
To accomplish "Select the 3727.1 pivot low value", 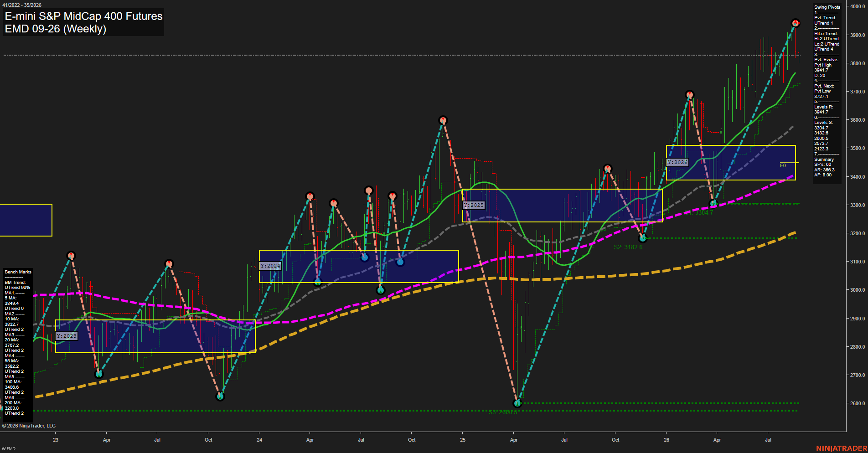I will 821,97.
